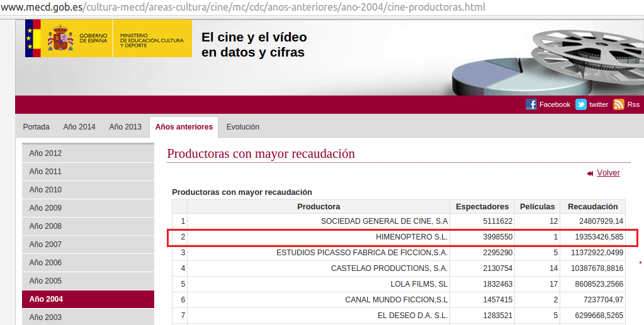Open Año 2005 in the sidebar

pos(45,281)
